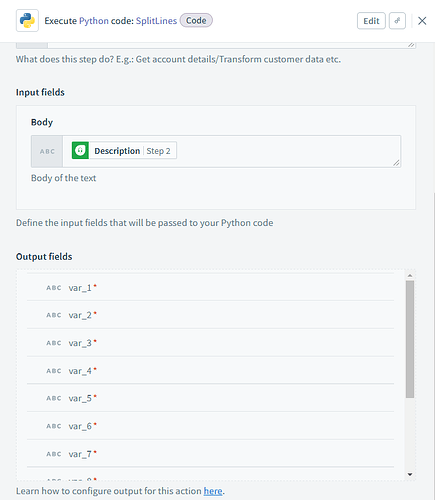Click the Code badge in header
Image resolution: width=435 pixels, height=500 pixels.
(196, 21)
